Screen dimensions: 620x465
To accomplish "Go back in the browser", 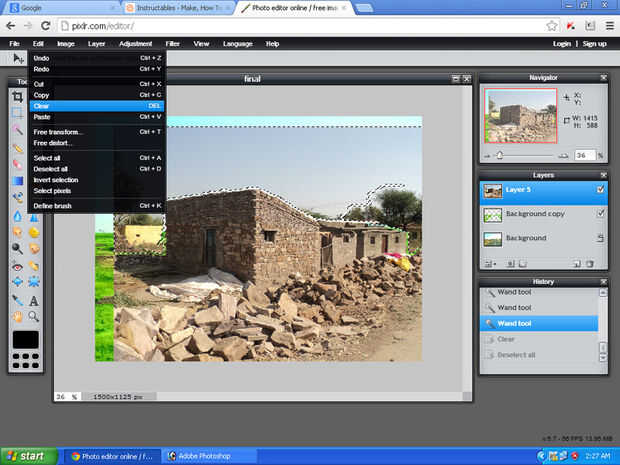I will [11, 26].
